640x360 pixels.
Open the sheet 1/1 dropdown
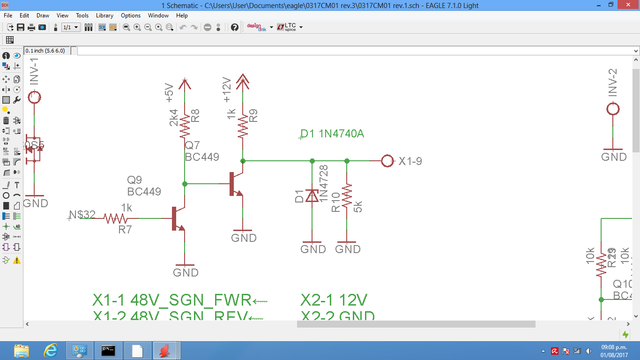click(71, 27)
